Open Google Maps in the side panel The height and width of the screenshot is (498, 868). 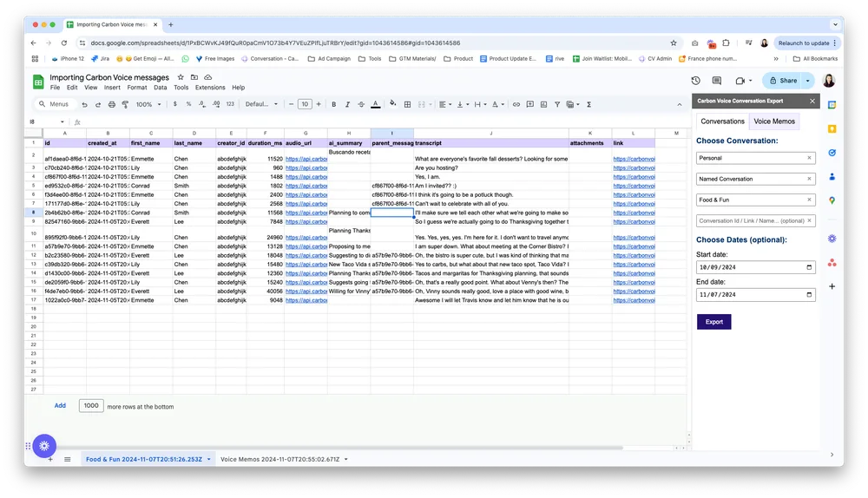click(832, 200)
